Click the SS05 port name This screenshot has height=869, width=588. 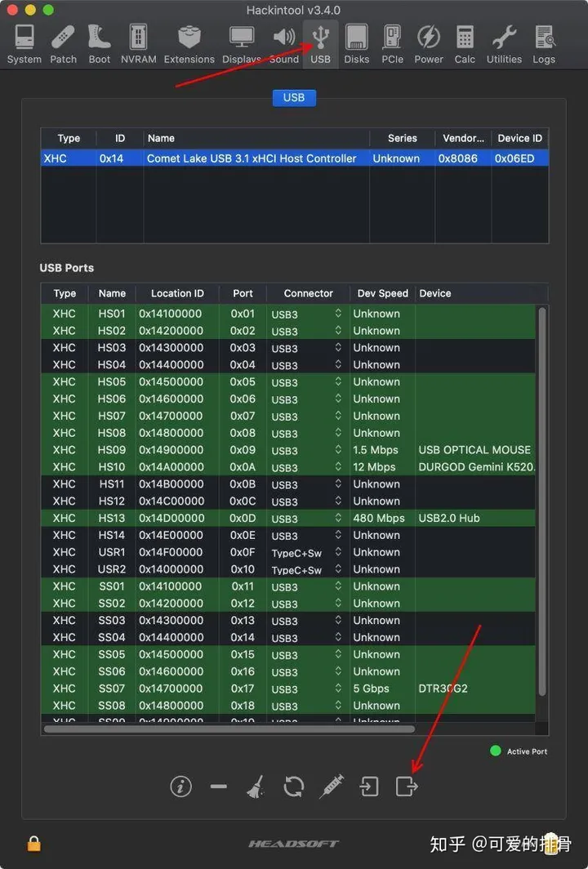[112, 654]
